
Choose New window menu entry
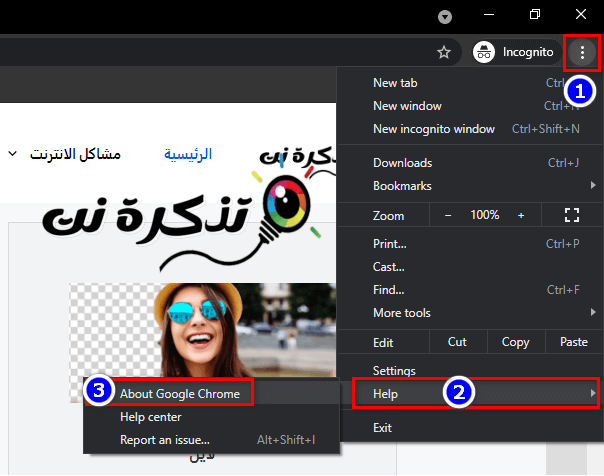pos(469,106)
